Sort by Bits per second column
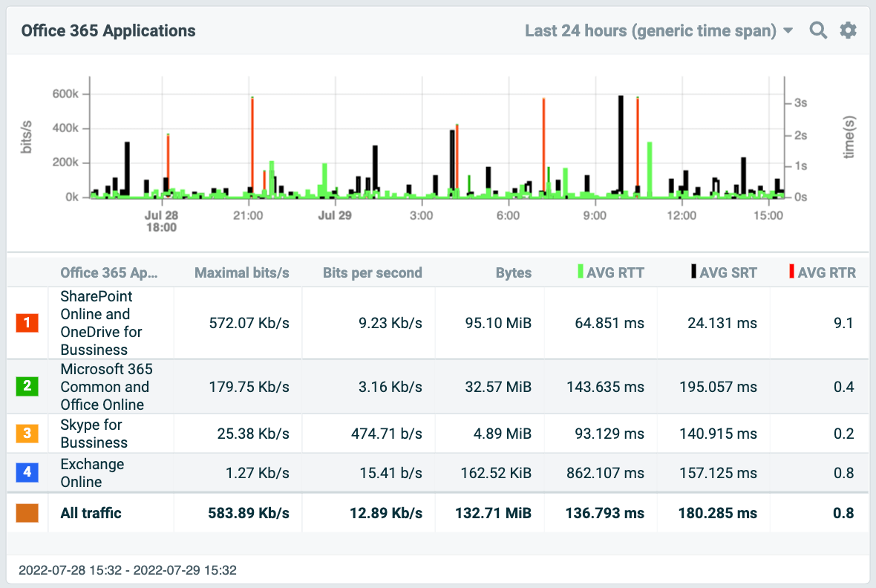 click(x=372, y=272)
